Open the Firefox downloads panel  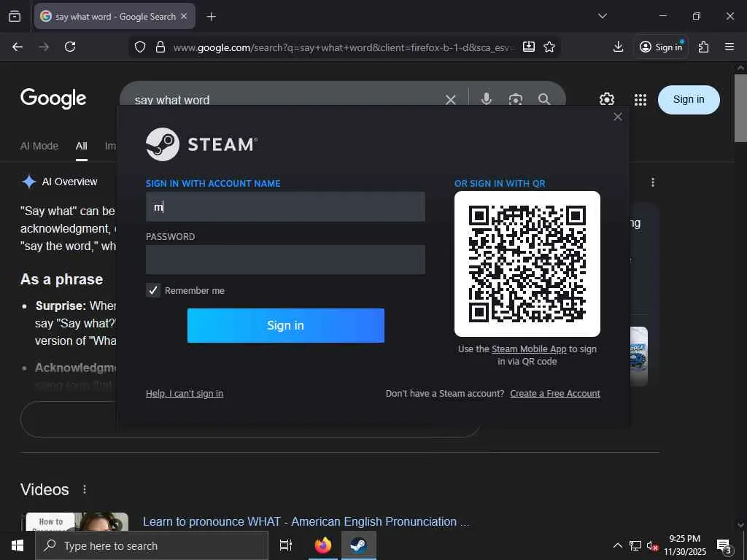(x=618, y=47)
